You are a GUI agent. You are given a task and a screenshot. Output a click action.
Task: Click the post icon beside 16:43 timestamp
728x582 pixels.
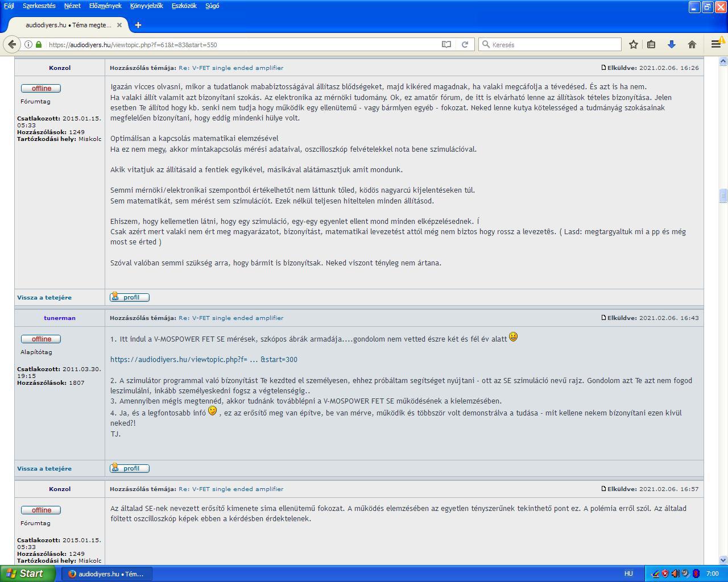tap(603, 318)
